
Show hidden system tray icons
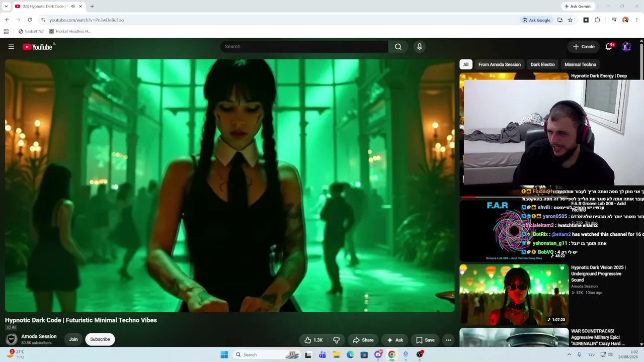pos(569,354)
